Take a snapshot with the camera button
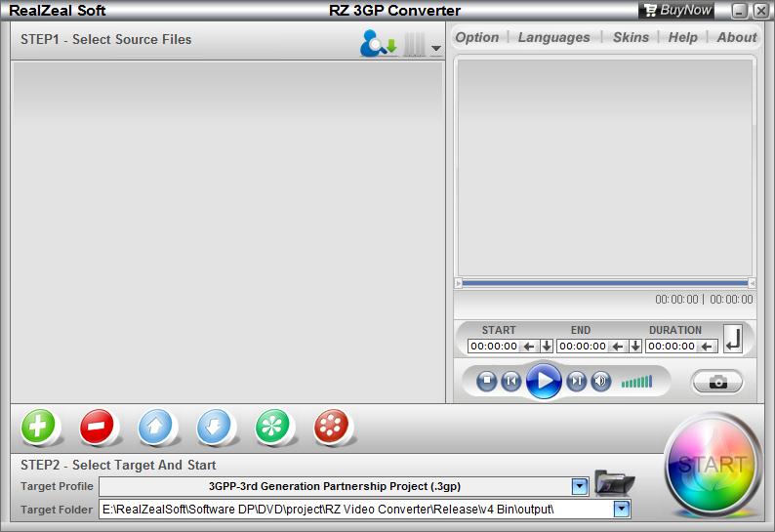This screenshot has width=775, height=532. pyautogui.click(x=717, y=382)
